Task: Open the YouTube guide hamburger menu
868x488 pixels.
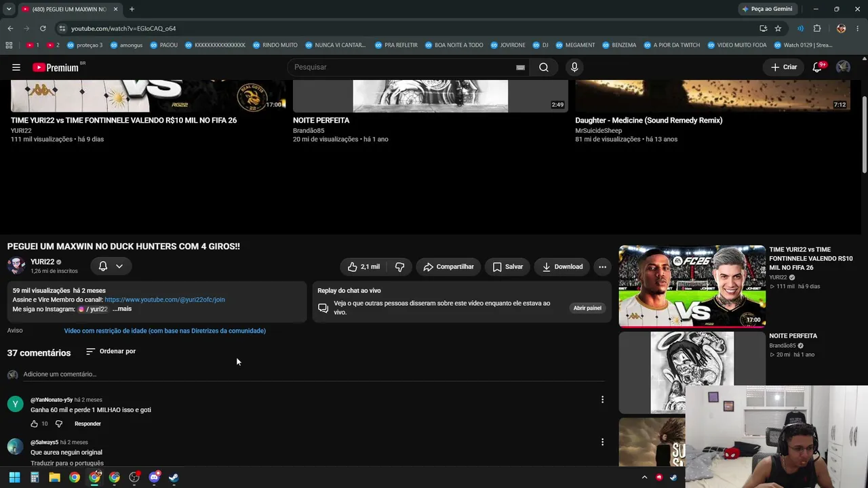Action: [16, 67]
